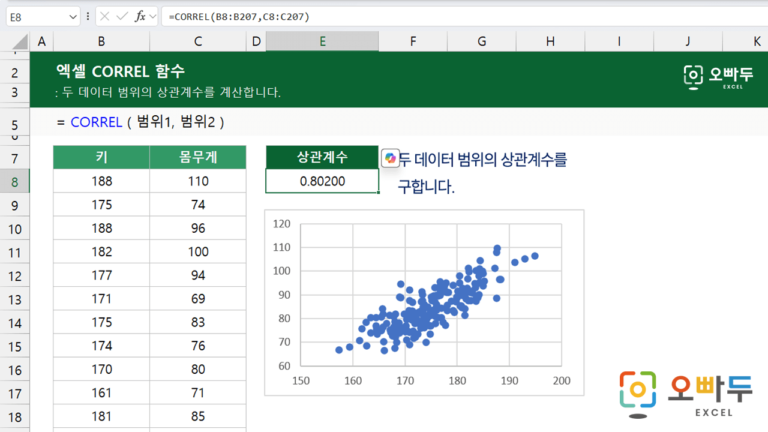The image size is (768, 432).
Task: Select column J header
Action: 688,42
